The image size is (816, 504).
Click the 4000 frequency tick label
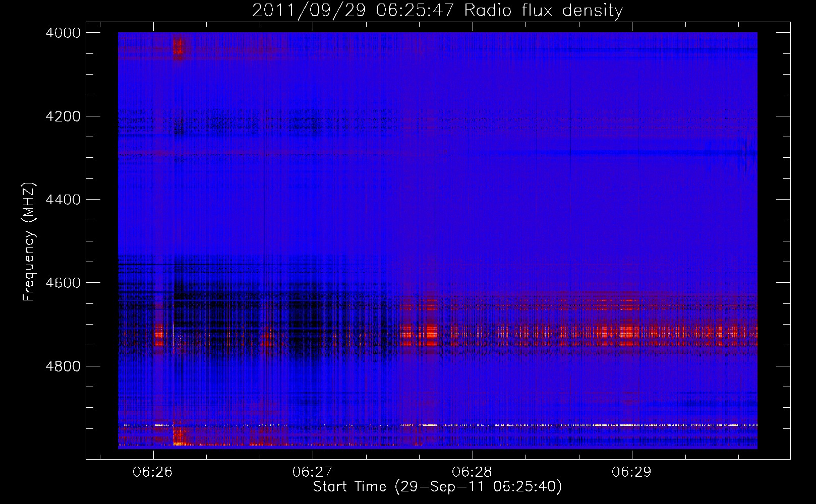point(63,33)
